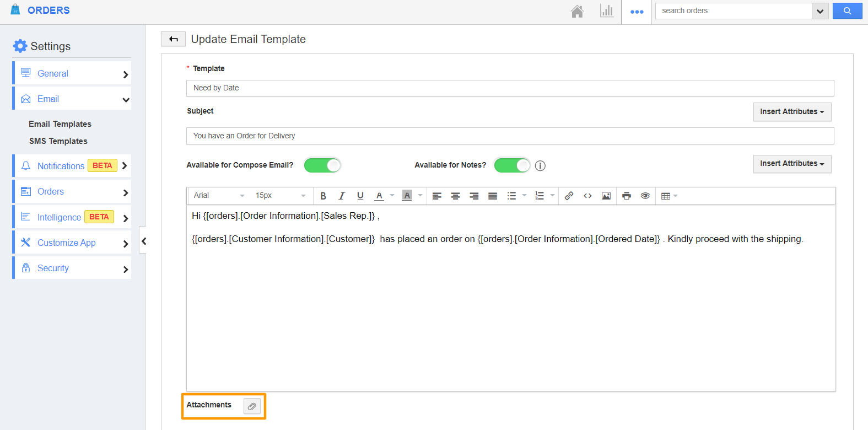
Task: Go to the home page icon
Action: click(577, 11)
